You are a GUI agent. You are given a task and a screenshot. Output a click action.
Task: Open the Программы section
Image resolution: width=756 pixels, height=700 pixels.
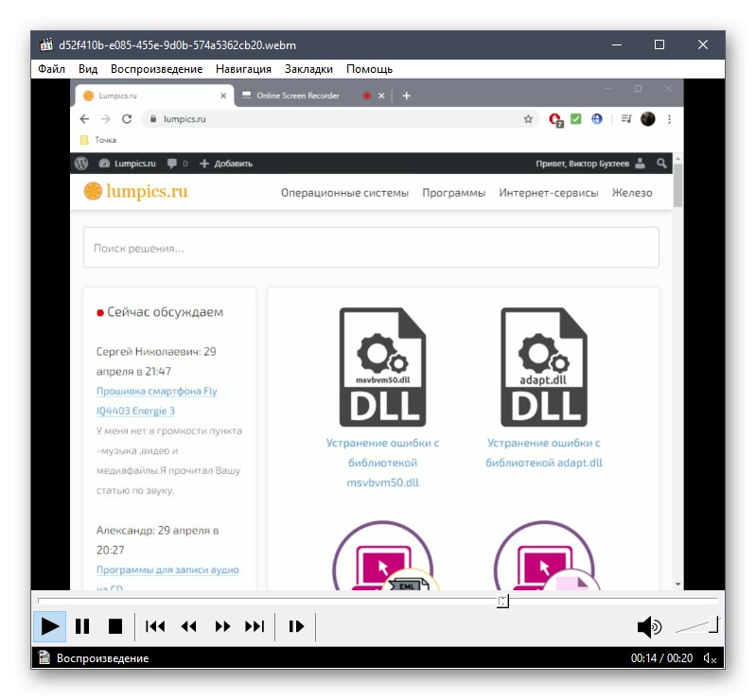(x=454, y=193)
